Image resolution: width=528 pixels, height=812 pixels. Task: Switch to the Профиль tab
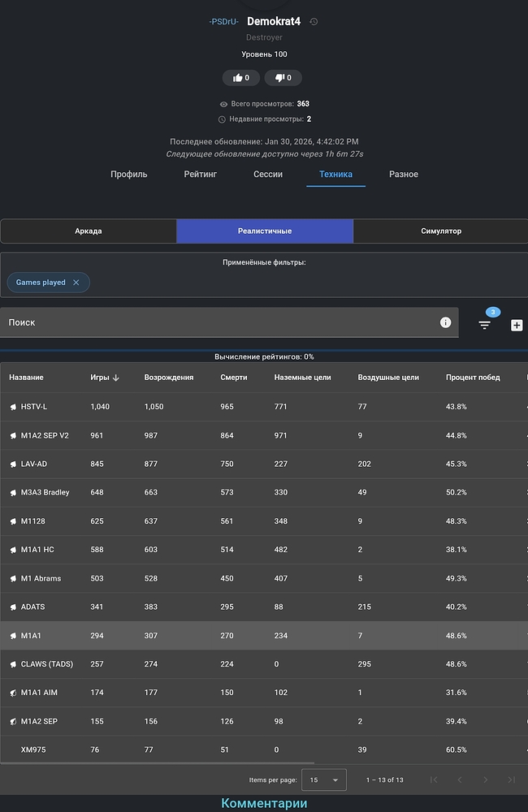click(129, 174)
